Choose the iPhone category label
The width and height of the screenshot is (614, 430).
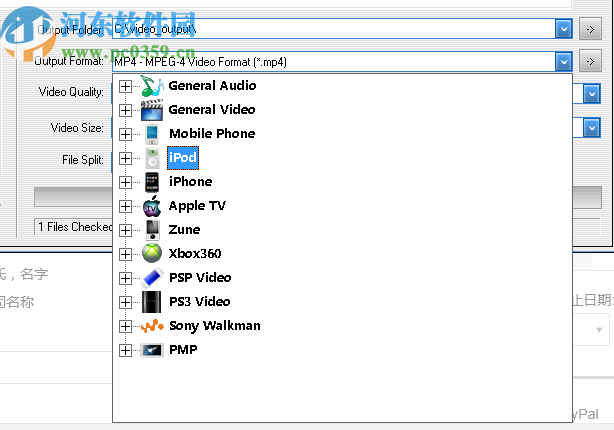click(x=191, y=182)
